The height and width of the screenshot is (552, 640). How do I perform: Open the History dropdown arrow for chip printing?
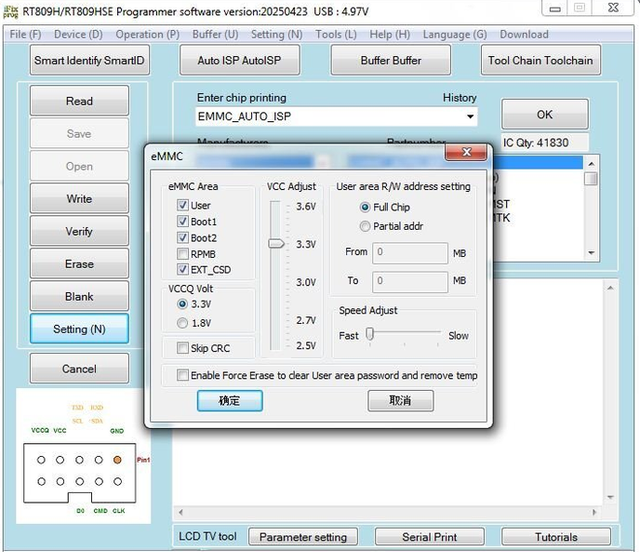tap(470, 116)
